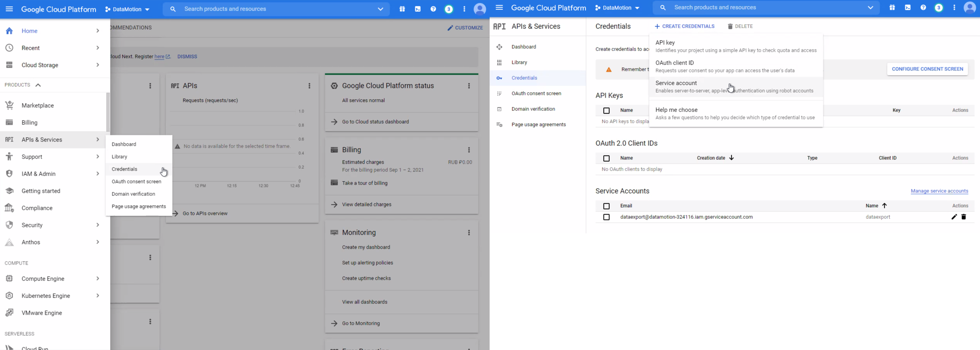Screen dimensions: 980x350
Task: Expand Home submenu chevron
Action: pos(98,31)
